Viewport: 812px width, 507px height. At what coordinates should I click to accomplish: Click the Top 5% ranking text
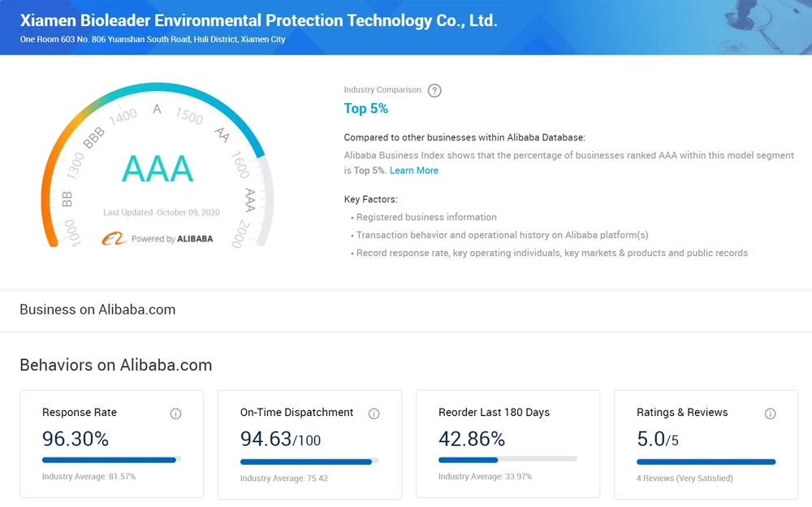tap(366, 109)
